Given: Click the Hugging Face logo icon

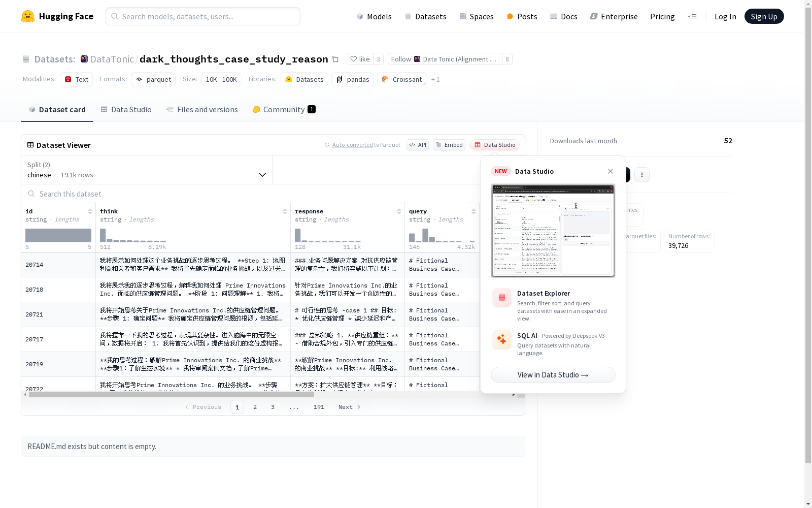Looking at the screenshot, I should (x=28, y=16).
